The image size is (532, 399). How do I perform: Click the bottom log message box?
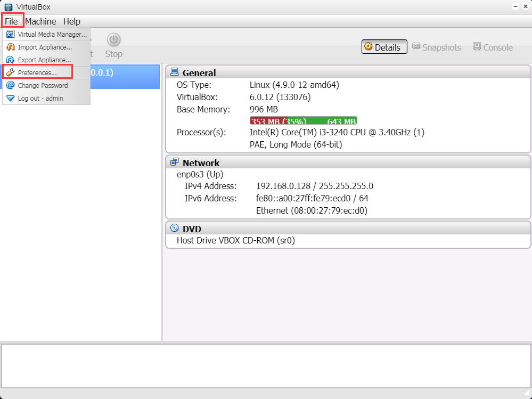click(x=266, y=366)
